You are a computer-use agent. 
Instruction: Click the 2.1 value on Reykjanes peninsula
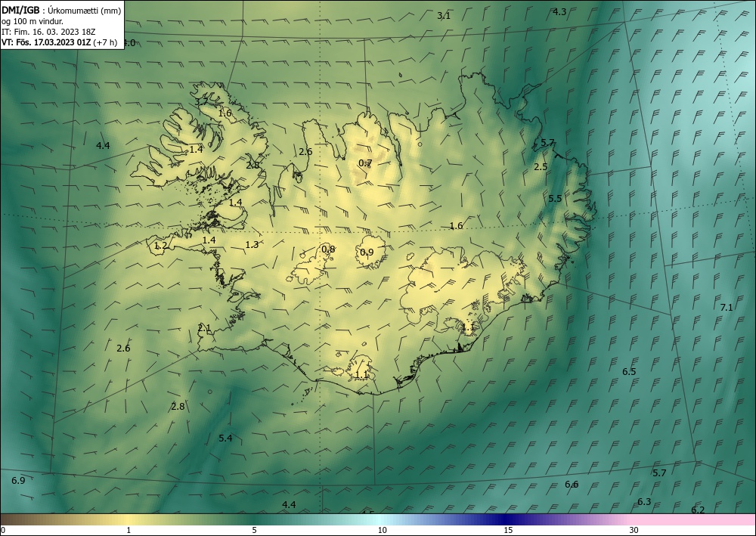[204, 329]
